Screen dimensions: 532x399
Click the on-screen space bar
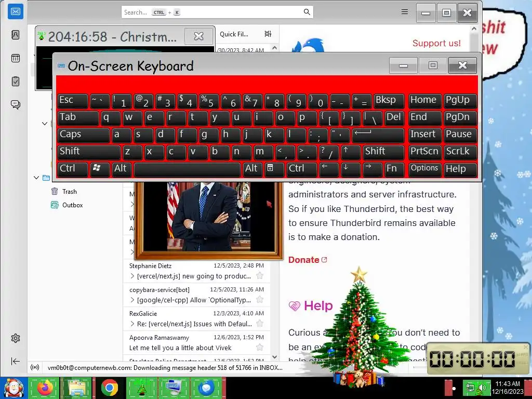tap(187, 169)
